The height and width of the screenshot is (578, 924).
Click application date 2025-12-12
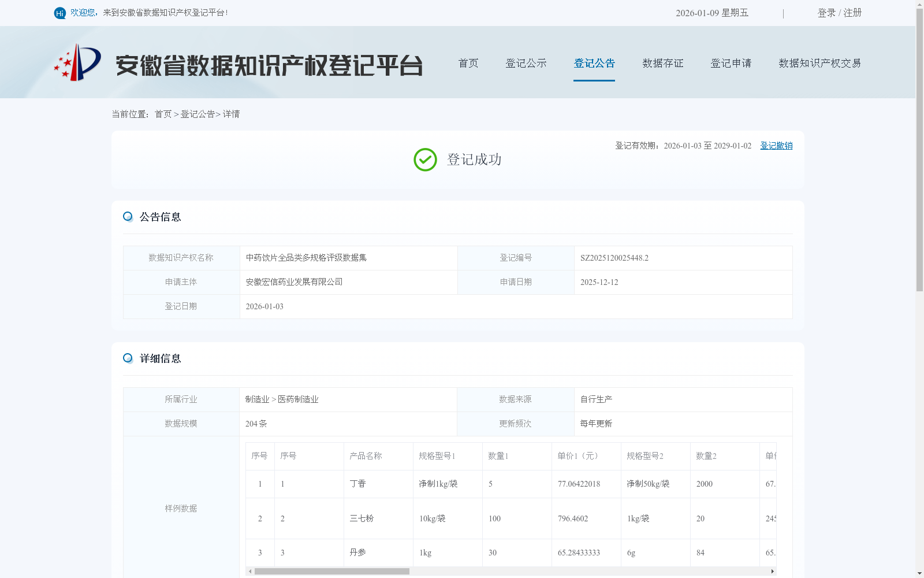tap(599, 282)
